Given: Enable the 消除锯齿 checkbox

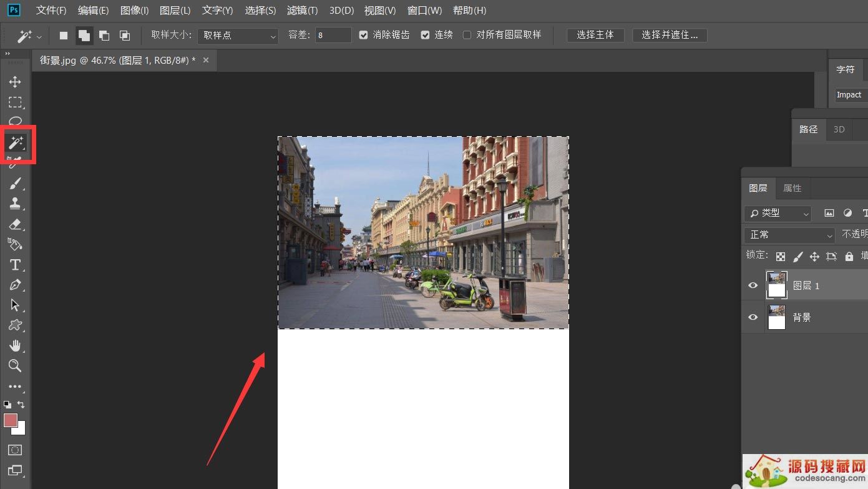Looking at the screenshot, I should (x=363, y=35).
